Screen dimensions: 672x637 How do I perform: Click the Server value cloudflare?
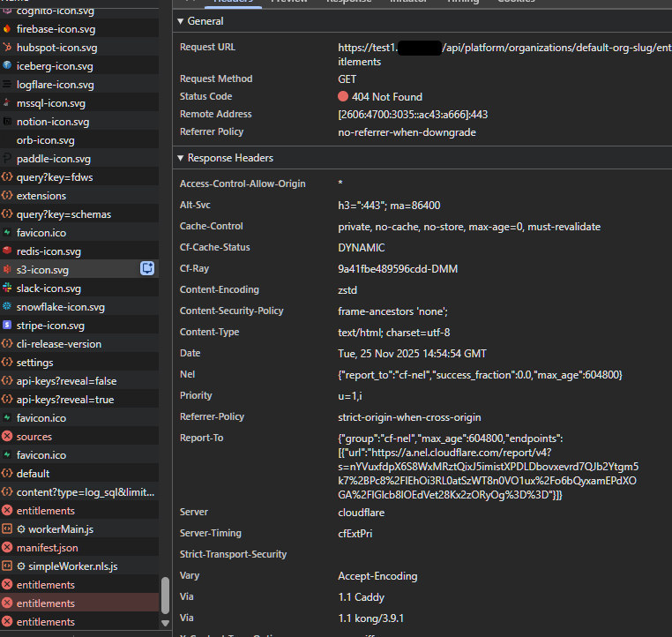pos(362,513)
